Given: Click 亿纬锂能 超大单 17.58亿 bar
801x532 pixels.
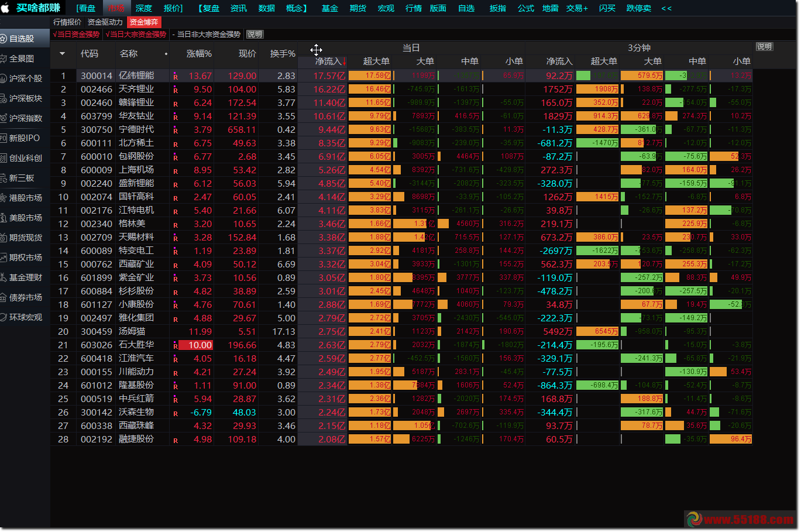Looking at the screenshot, I should click(x=370, y=75).
